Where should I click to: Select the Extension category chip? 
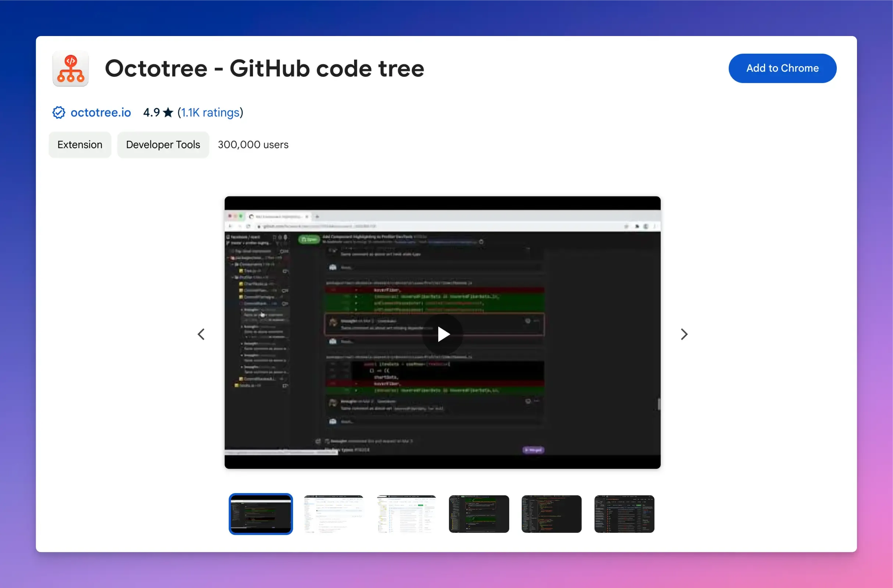[x=80, y=145]
